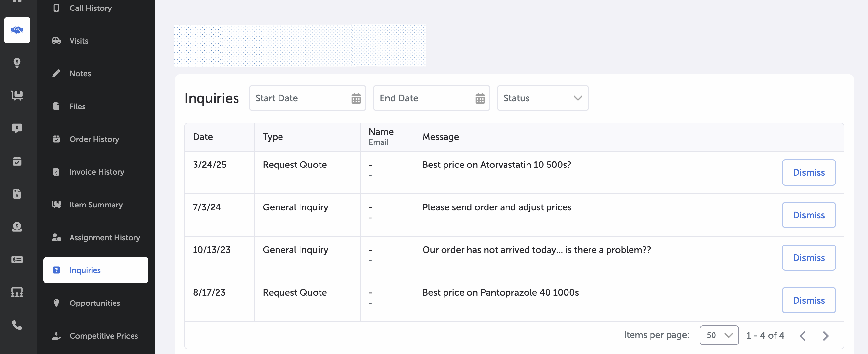Open Order History in sidebar
The width and height of the screenshot is (868, 354).
point(94,139)
